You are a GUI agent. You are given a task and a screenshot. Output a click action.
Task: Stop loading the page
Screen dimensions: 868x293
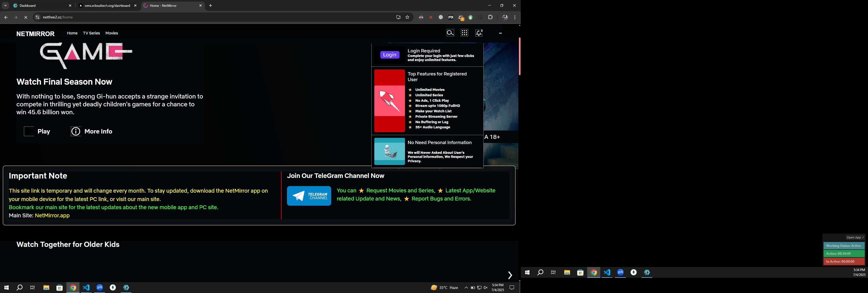click(25, 17)
